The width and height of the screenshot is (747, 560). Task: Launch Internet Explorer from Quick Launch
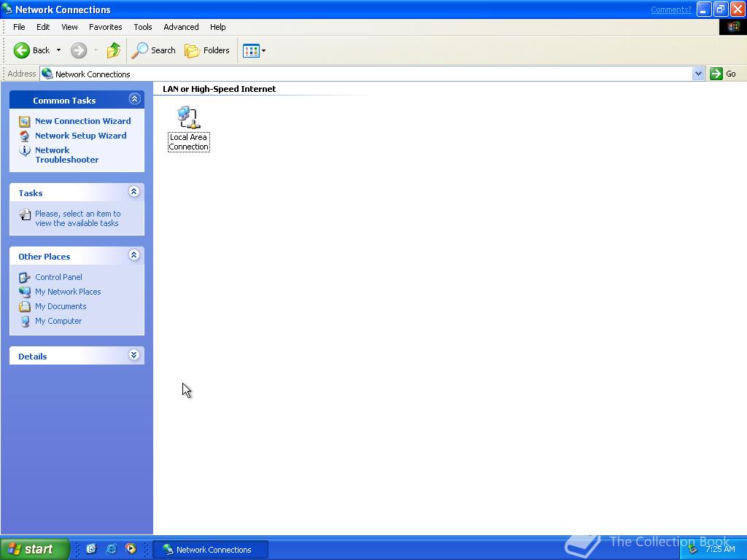(111, 549)
